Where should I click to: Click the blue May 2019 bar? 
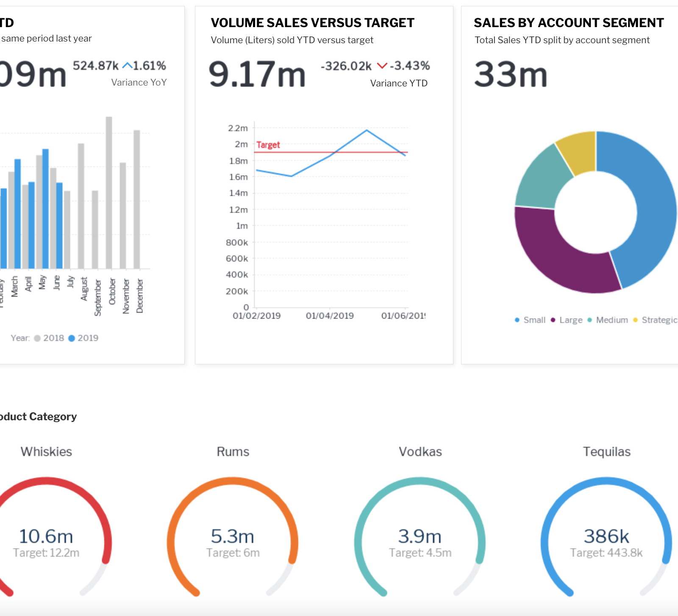click(45, 208)
